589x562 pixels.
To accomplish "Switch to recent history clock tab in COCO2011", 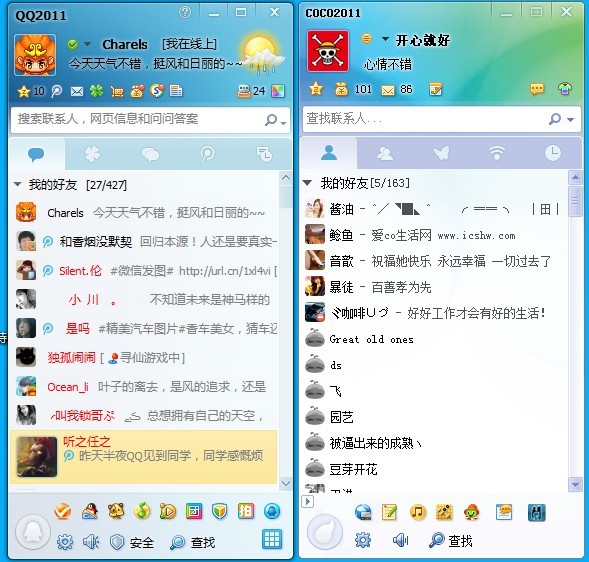I will pos(553,153).
